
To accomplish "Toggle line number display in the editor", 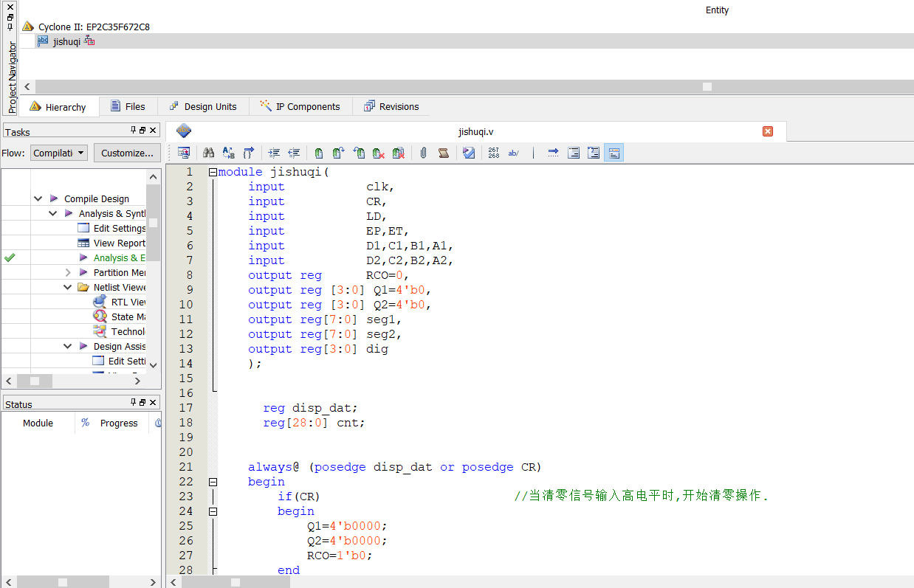I will (493, 153).
